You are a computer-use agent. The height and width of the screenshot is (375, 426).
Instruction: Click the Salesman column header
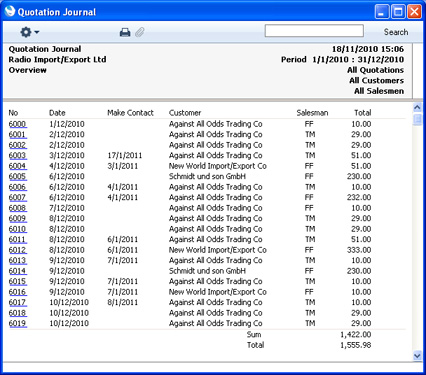pos(312,113)
